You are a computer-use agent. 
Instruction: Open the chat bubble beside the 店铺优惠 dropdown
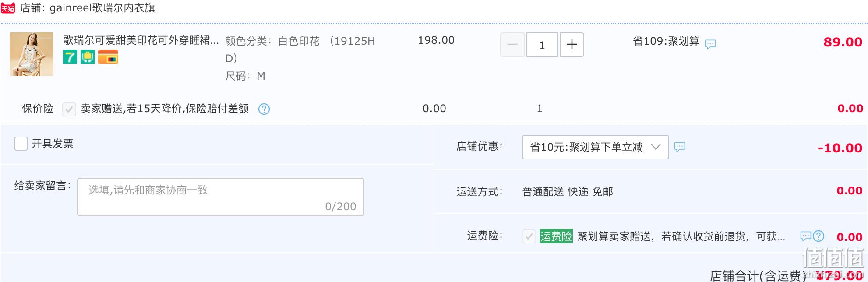pos(679,147)
